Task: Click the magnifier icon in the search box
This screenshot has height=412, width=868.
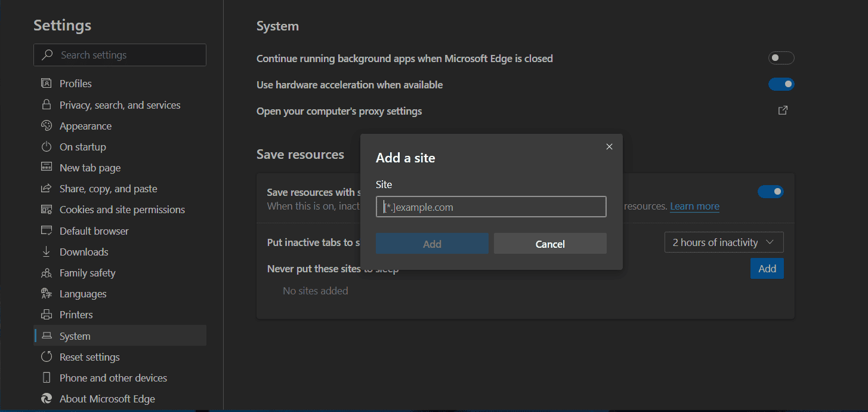Action: 47,54
